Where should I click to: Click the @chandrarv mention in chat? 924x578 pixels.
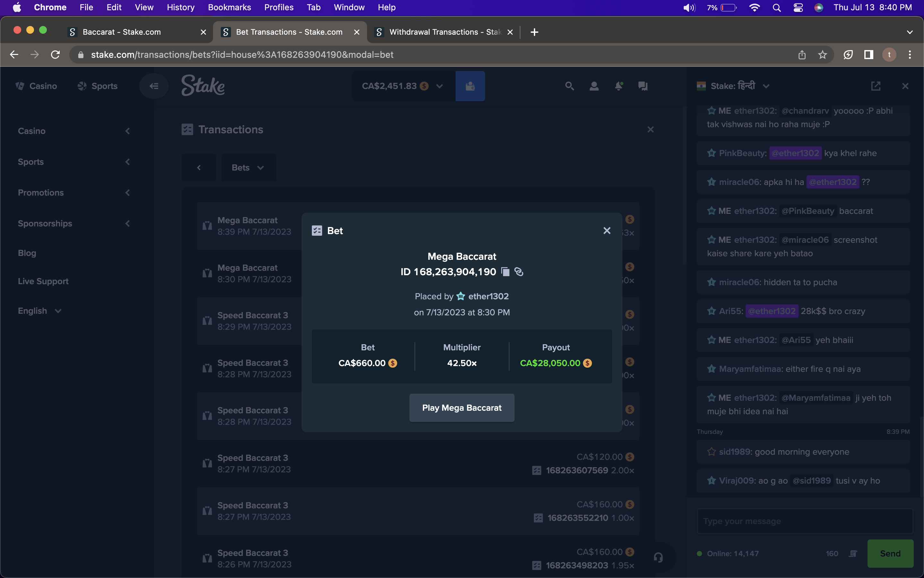805,111
